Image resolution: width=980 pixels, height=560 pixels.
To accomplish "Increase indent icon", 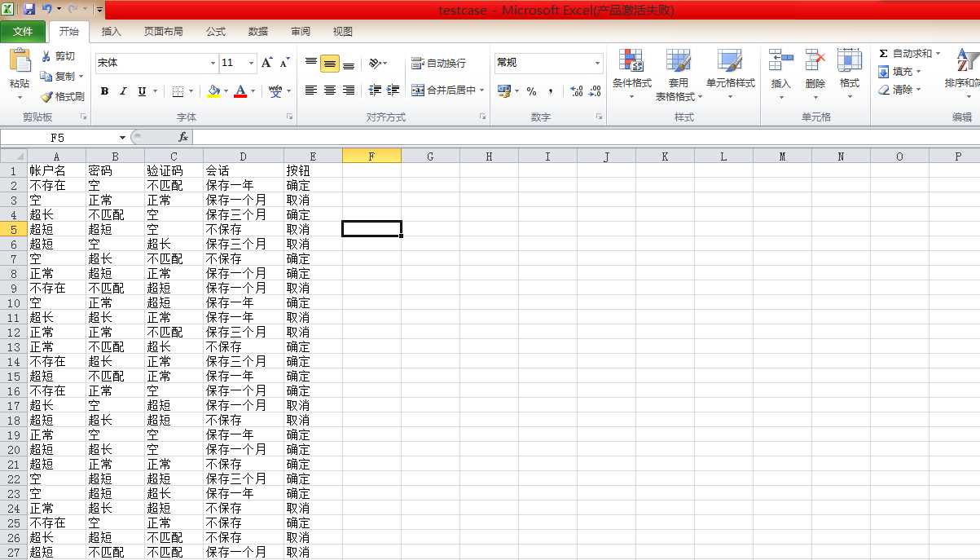I will pos(393,90).
